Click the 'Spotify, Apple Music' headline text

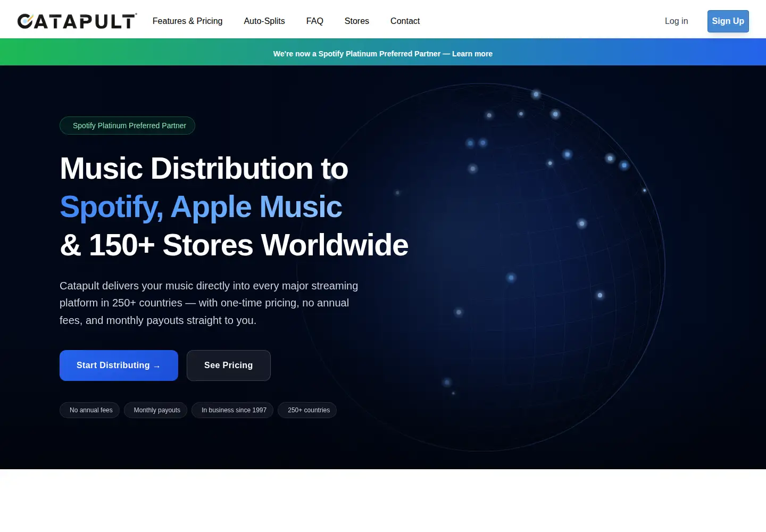[201, 207]
